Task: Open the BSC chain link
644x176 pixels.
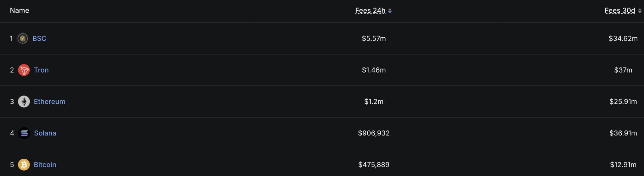Action: coord(39,38)
